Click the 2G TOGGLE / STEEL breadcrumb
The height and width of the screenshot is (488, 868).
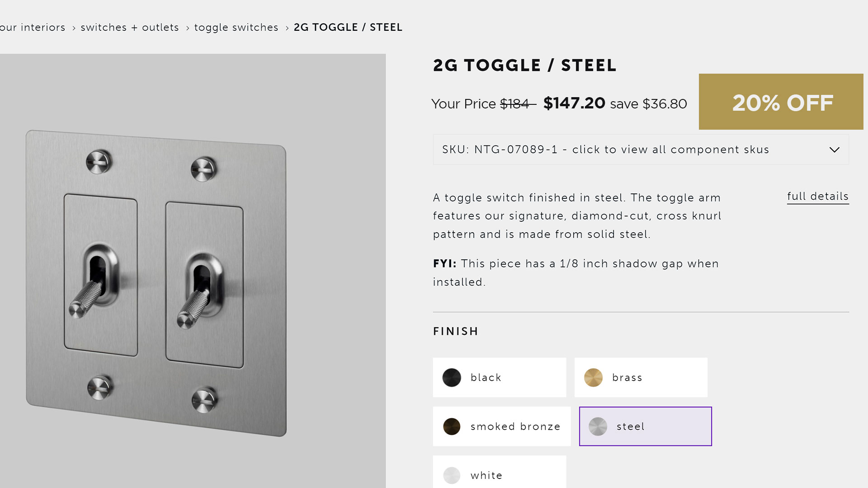348,28
